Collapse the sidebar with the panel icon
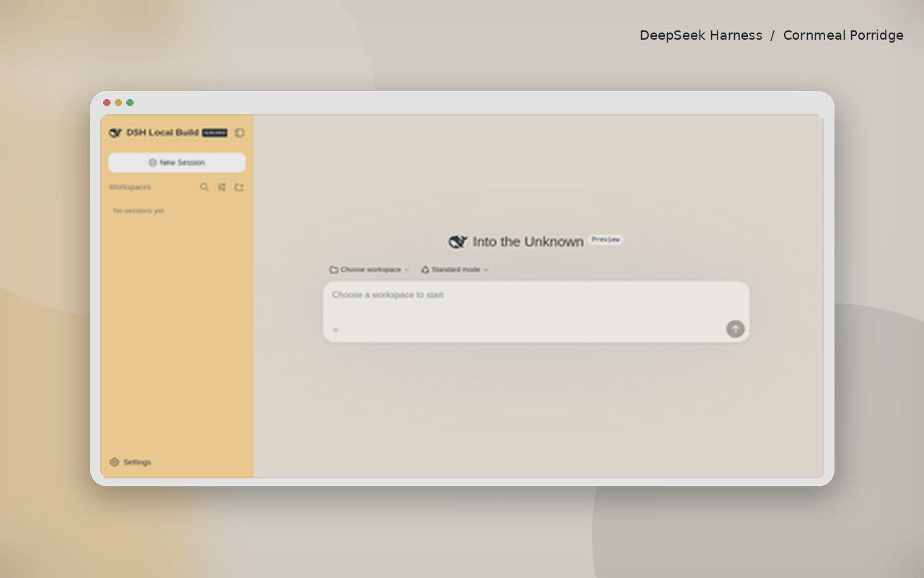 click(240, 133)
